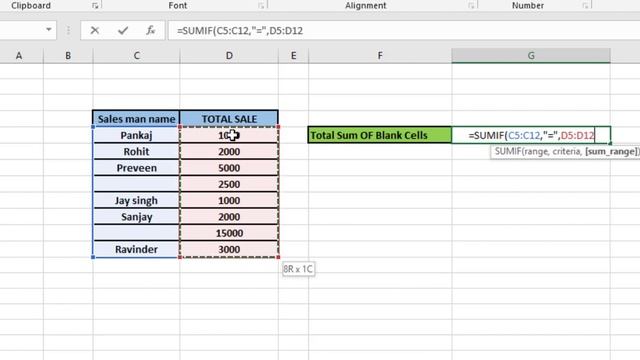Select the cell containing Jay singh
Image resolution: width=640 pixels, height=360 pixels.
(136, 200)
